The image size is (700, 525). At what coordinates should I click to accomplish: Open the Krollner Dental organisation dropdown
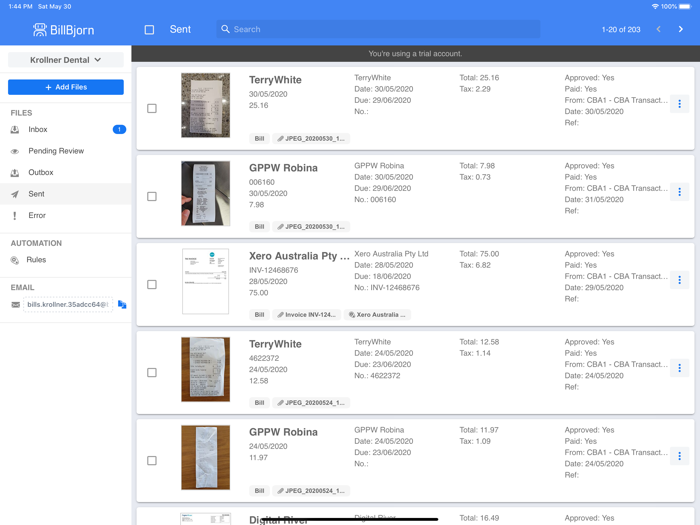[66, 60]
